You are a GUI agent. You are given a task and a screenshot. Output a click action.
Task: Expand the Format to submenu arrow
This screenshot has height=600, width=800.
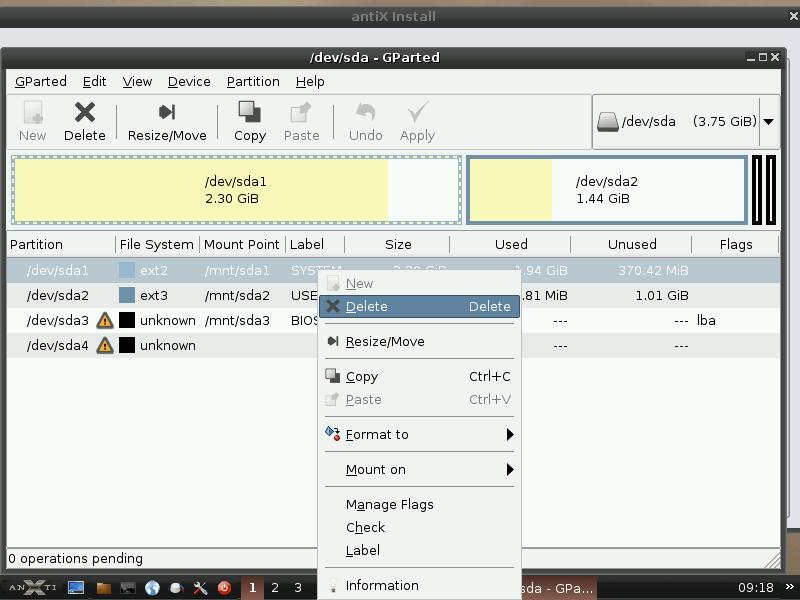[510, 435]
